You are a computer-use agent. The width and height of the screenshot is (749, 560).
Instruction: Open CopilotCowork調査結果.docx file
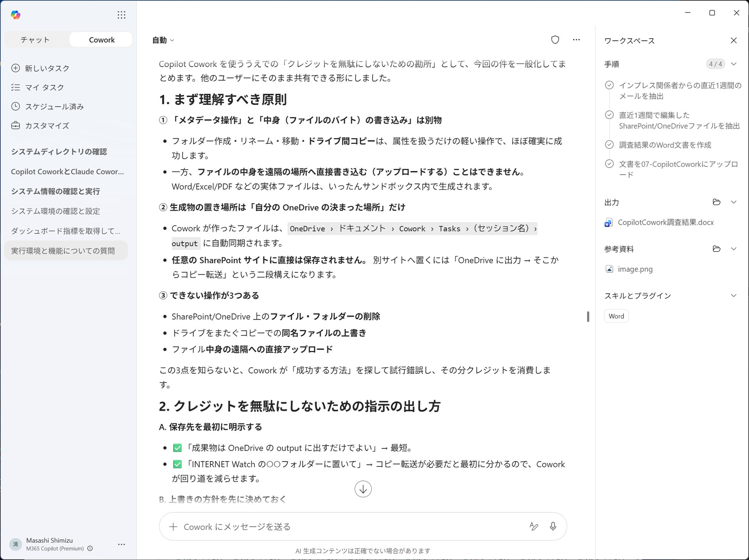pyautogui.click(x=666, y=222)
